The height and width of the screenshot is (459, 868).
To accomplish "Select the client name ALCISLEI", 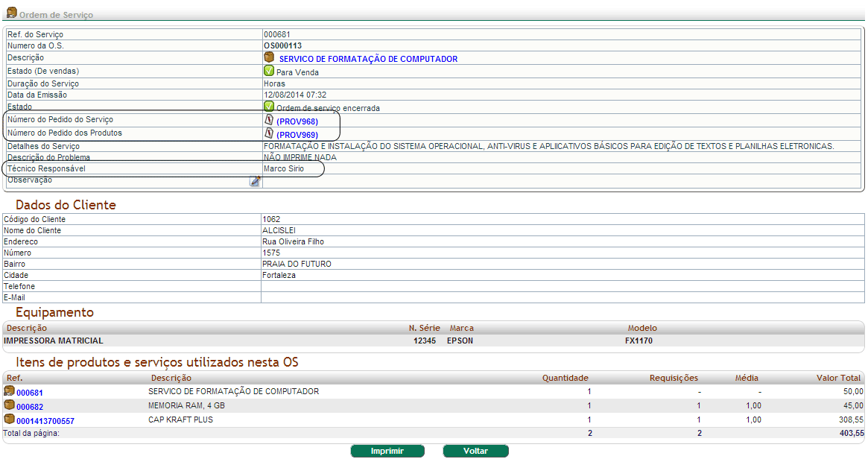I will point(279,230).
